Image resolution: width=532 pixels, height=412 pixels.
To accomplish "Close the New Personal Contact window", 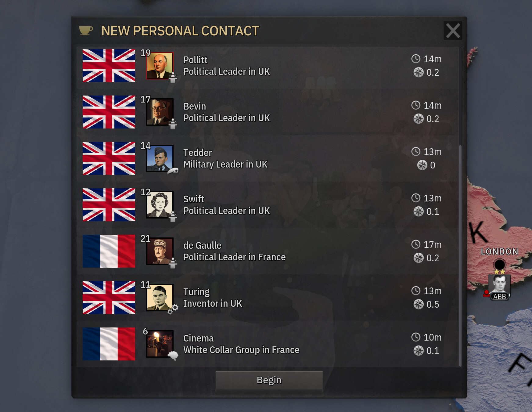I will pyautogui.click(x=453, y=31).
